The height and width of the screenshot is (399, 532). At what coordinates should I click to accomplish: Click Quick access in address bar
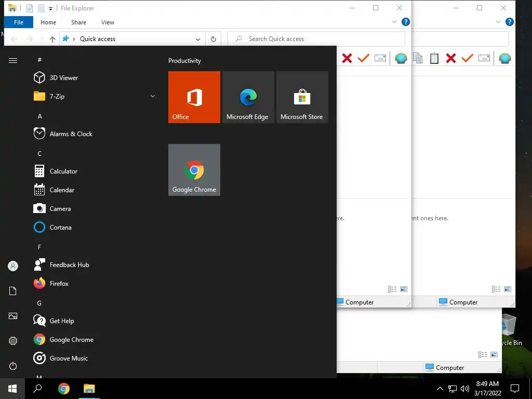[97, 39]
